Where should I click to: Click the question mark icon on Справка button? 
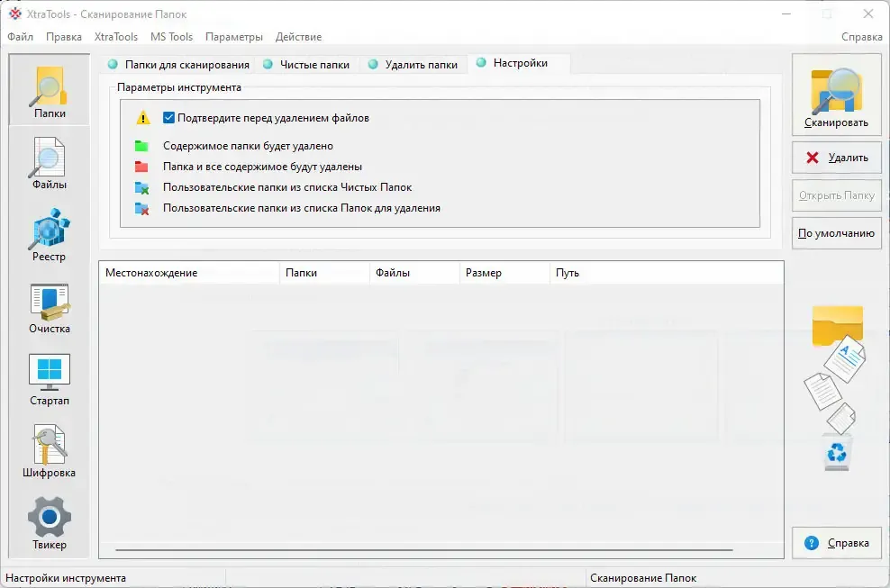[812, 543]
